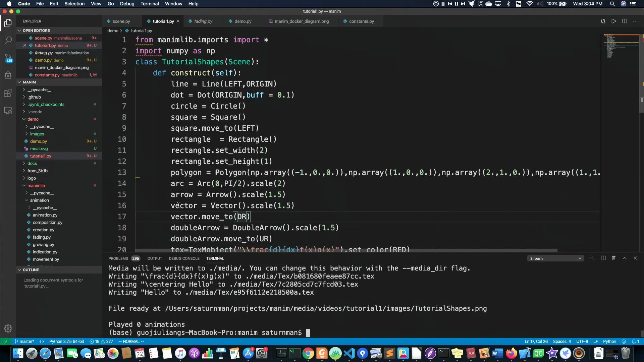The height and width of the screenshot is (362, 644).
Task: Split the editor to the right
Action: 625,21
